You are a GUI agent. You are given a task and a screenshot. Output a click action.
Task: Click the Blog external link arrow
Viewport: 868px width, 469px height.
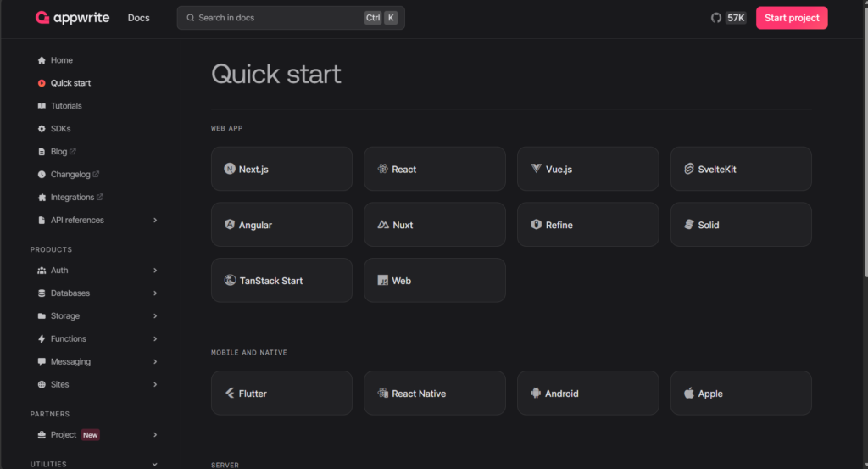point(73,151)
